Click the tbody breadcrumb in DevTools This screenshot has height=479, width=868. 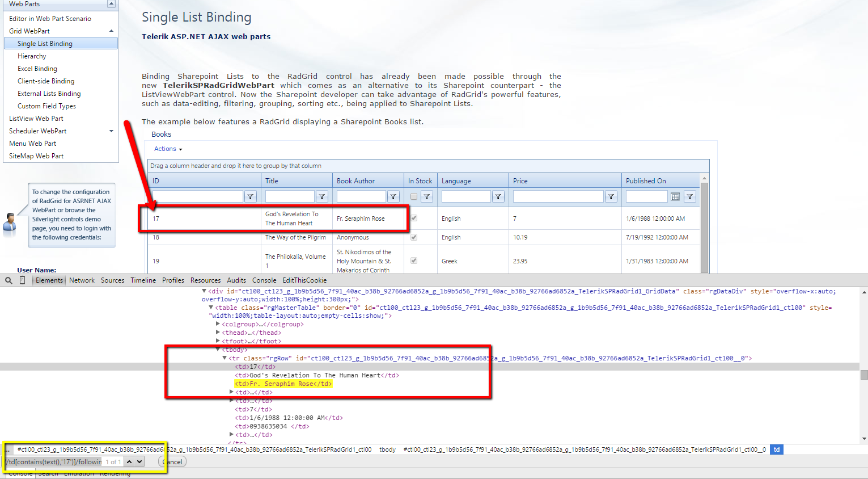[x=387, y=449]
